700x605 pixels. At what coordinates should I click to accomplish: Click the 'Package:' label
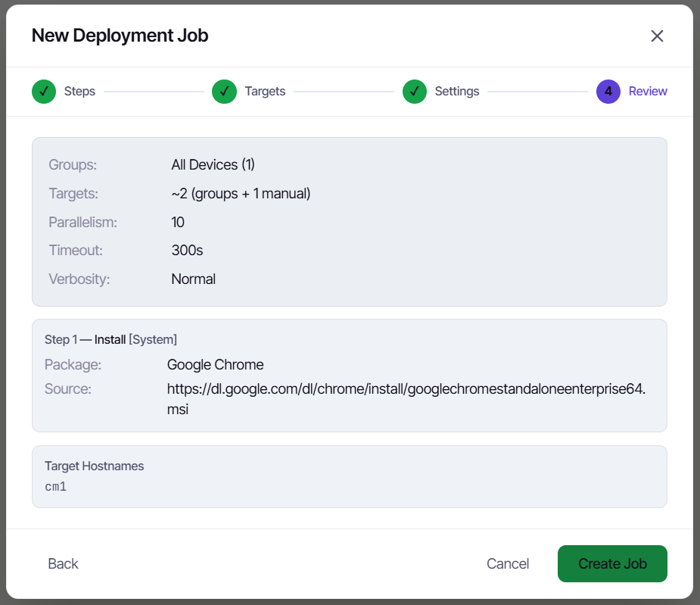[x=73, y=365]
